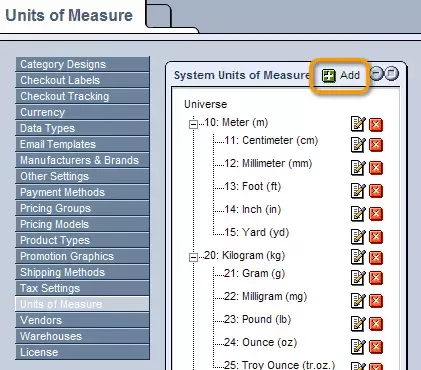
Task: Delete the 21: Gram (g) unit
Action: [376, 278]
